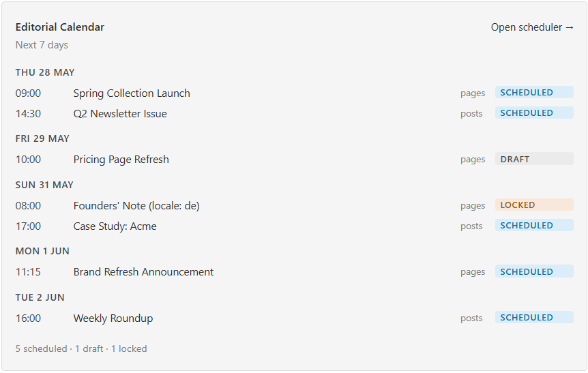Screen dimensions: 588x373
Task: Click the Editorial Calendar heading
Action: (x=60, y=27)
